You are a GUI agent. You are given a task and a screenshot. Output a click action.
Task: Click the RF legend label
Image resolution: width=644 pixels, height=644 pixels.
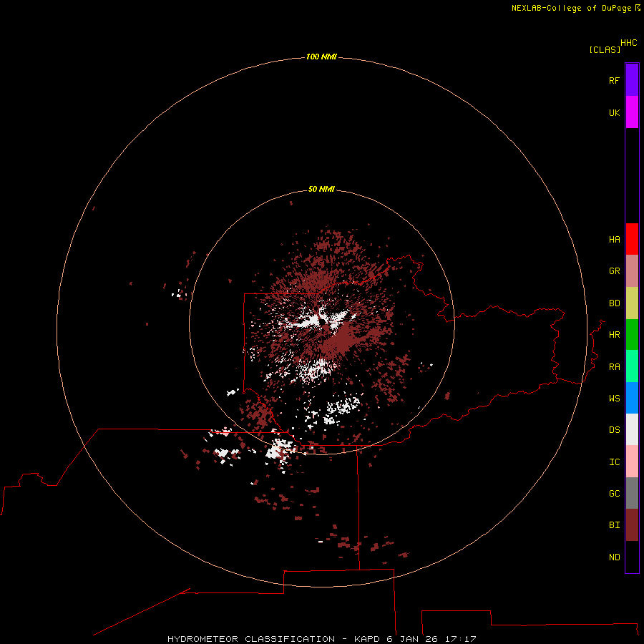coord(614,80)
